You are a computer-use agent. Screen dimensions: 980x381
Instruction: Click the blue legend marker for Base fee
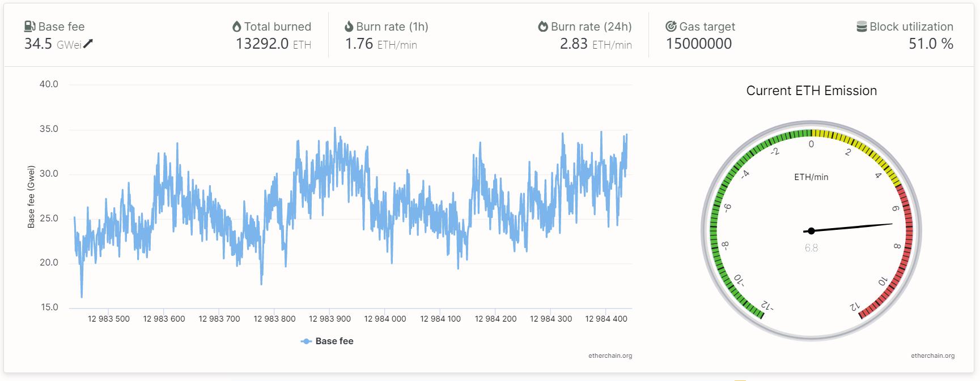tap(306, 341)
